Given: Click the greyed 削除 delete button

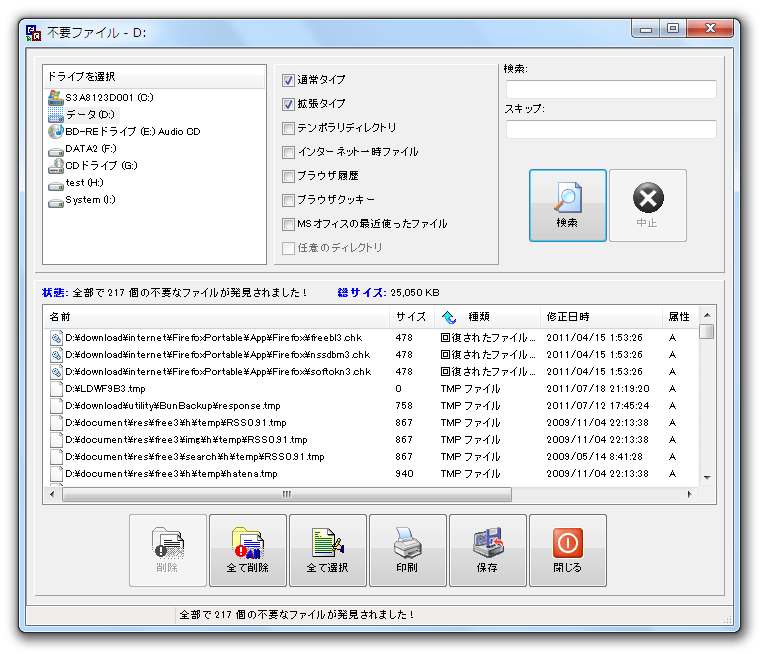Looking at the screenshot, I should (168, 550).
